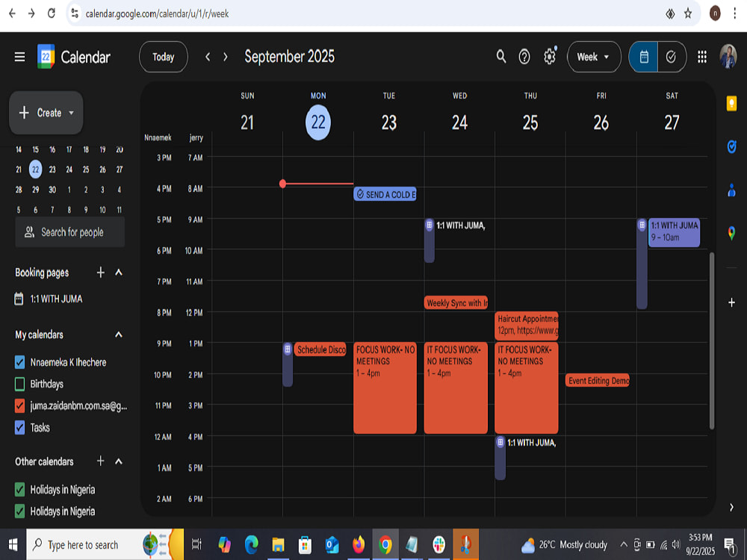747x560 pixels.
Task: Open the Windows Start menu
Action: (x=13, y=544)
